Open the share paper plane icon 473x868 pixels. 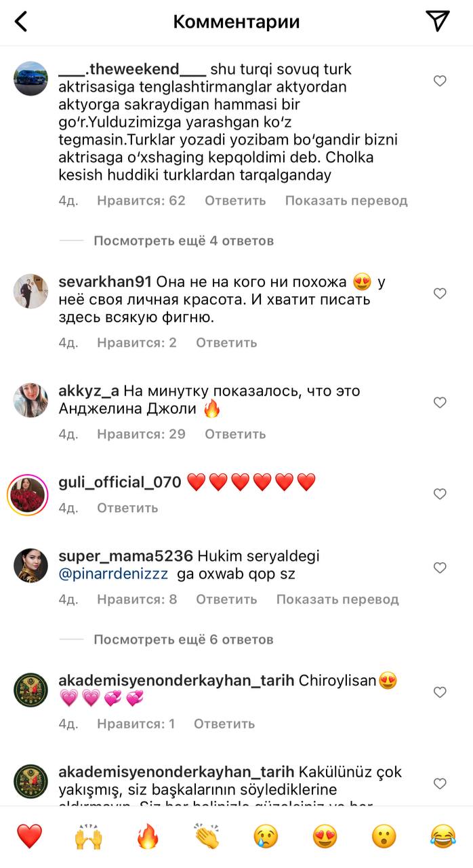click(438, 21)
